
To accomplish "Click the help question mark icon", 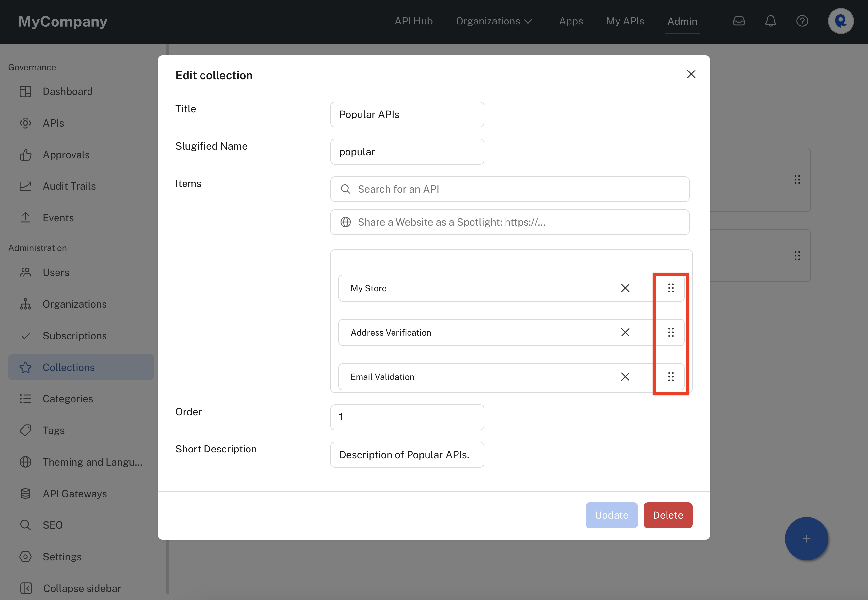I will 802,21.
